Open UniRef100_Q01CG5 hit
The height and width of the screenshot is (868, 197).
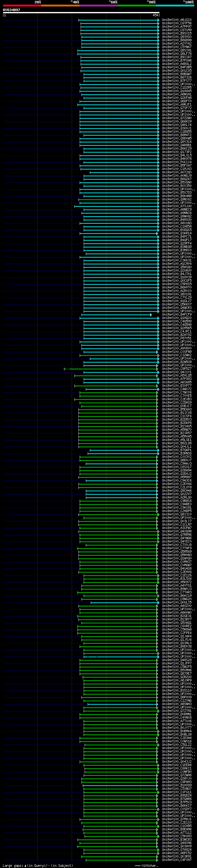pyautogui.click(x=177, y=71)
